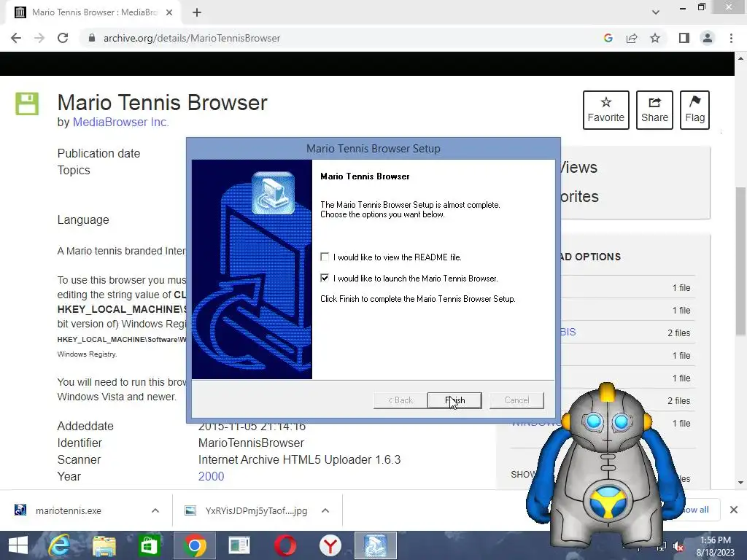Click the taskbar clock showing 1:56 PM

pos(716,546)
